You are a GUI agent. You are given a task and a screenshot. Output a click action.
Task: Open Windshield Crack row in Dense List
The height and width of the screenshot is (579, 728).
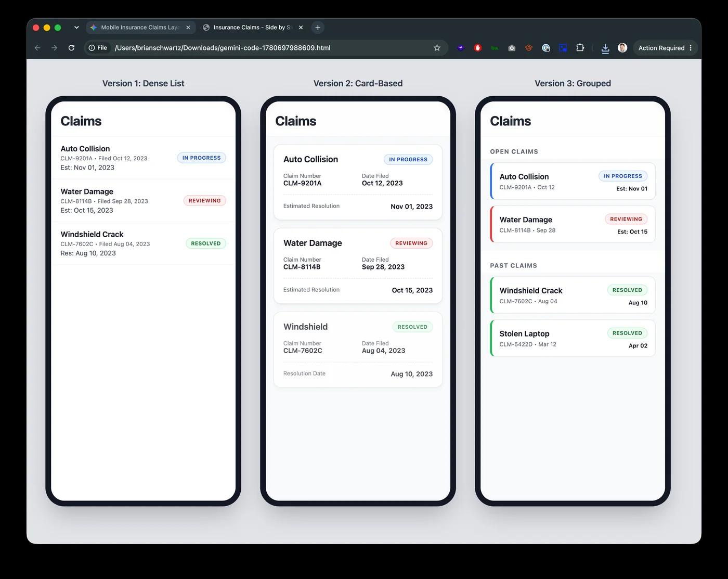[143, 243]
